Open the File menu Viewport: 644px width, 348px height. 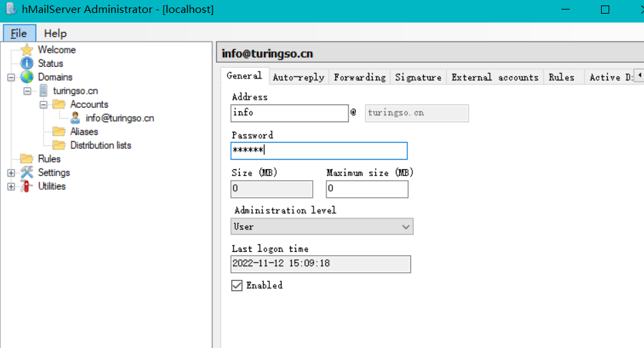coord(19,33)
